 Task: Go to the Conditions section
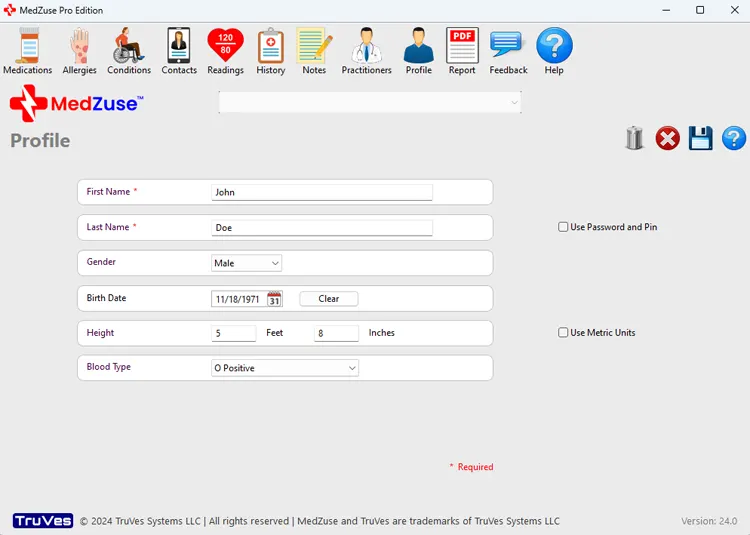click(129, 51)
